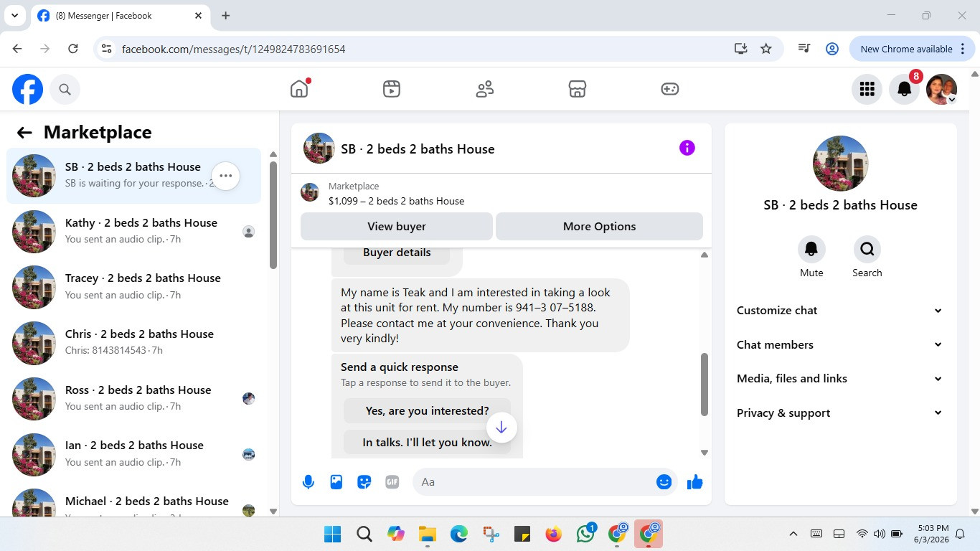Screen dimensions: 980x551
Task: Open the emoji picker
Action: click(x=664, y=482)
